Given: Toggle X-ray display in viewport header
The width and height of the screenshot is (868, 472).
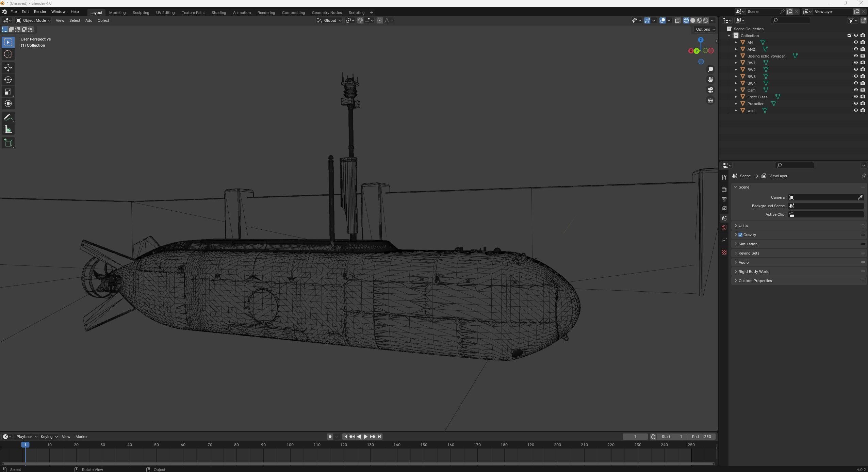Looking at the screenshot, I should (x=677, y=20).
